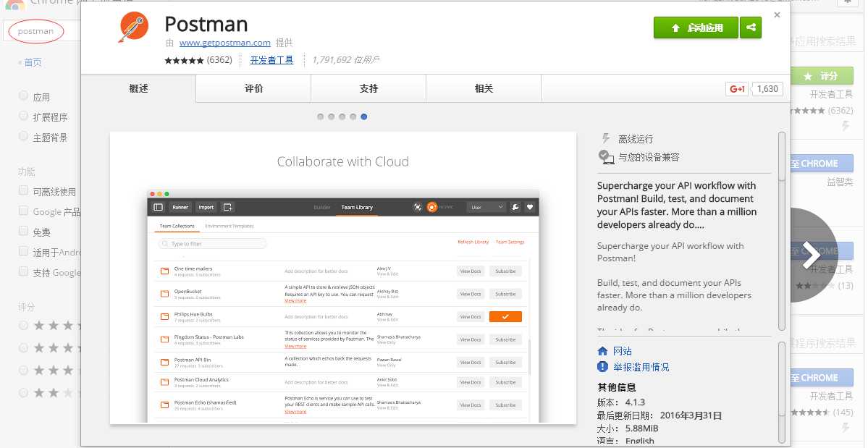Click the home icon next to 网站
This screenshot has width=868, height=448.
603,351
